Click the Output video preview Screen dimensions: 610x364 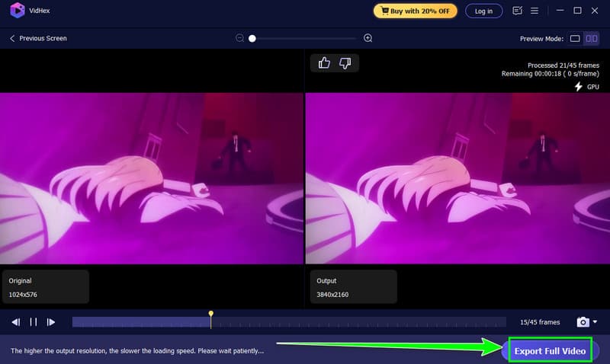[x=457, y=178]
